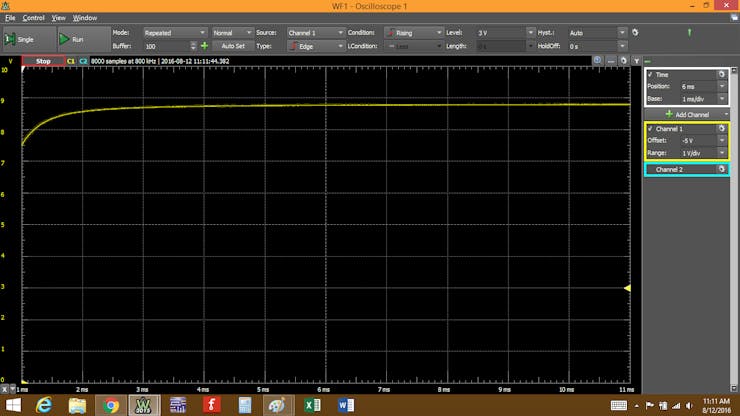
Task: Add a buffer with green plus
Action: tap(204, 46)
